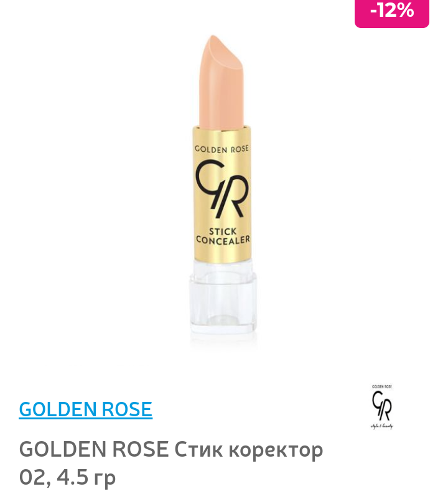Click the word 'Стик' in the product title

(x=198, y=449)
